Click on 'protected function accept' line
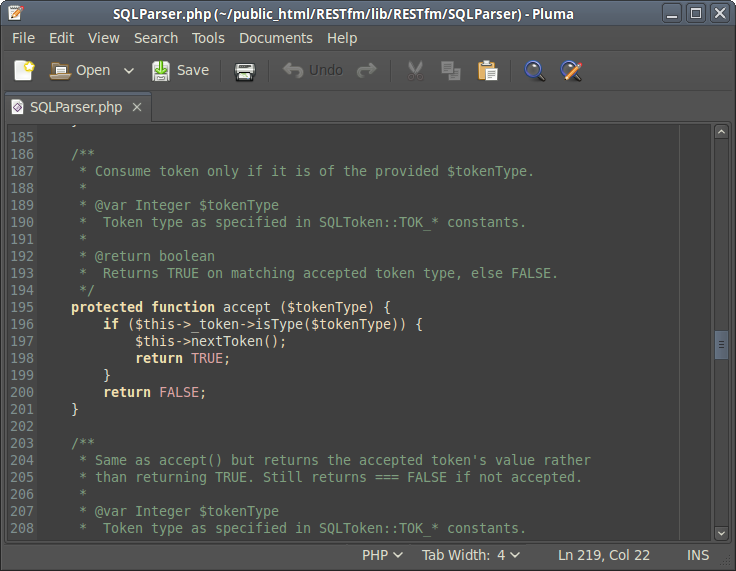736x571 pixels. [230, 308]
